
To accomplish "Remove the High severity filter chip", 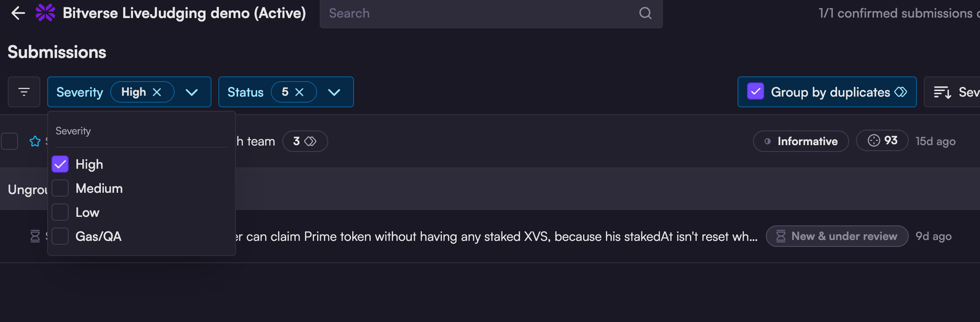I will point(157,92).
